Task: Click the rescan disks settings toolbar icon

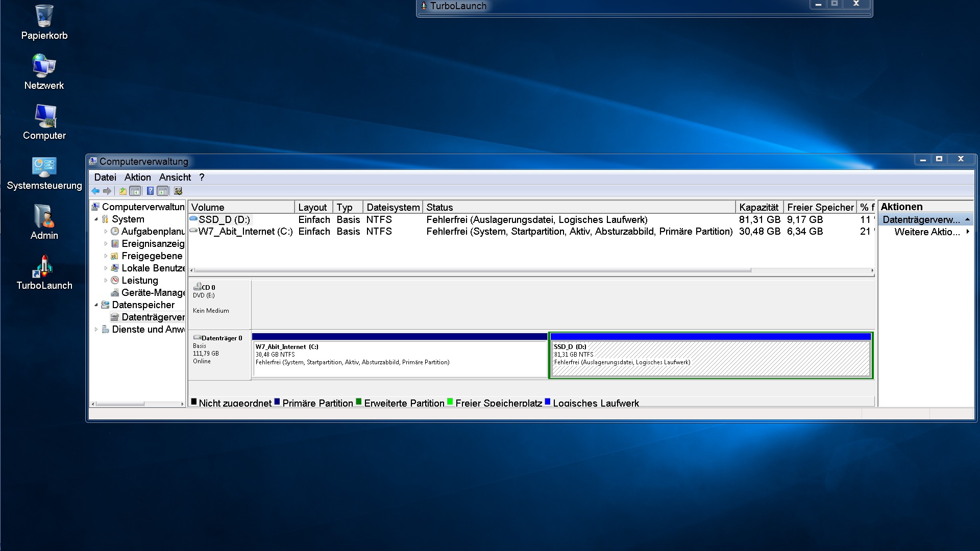Action: [178, 191]
